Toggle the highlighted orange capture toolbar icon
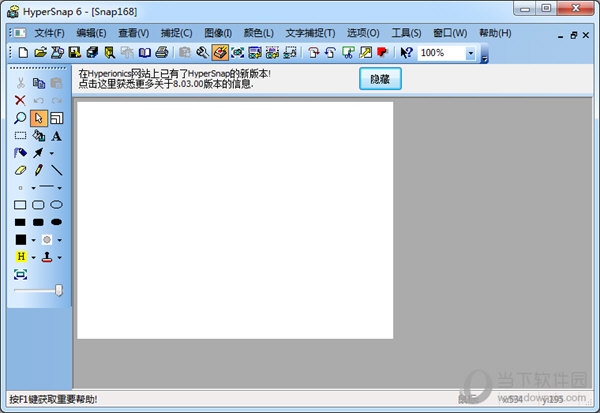This screenshot has width=600, height=413. [220, 52]
